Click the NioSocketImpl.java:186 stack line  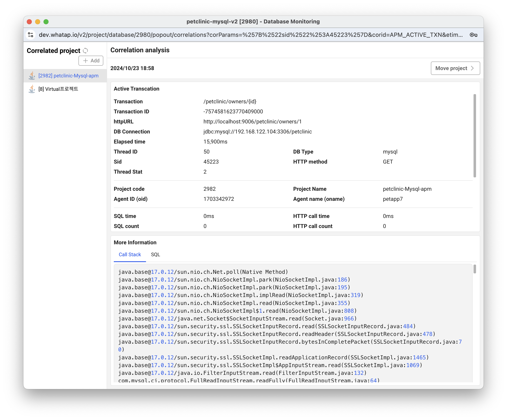(234, 279)
